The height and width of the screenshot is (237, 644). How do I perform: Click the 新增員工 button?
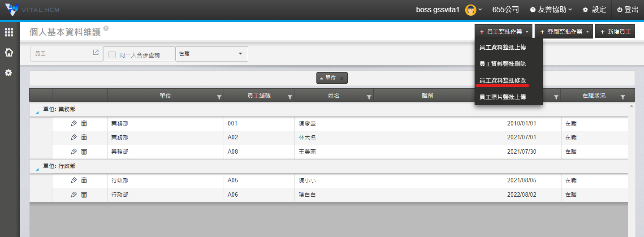pyautogui.click(x=615, y=31)
